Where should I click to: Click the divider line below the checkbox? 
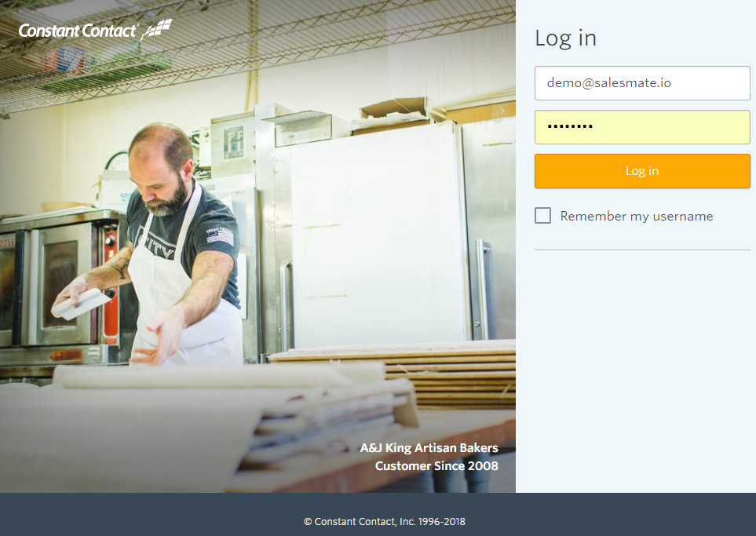[x=642, y=250]
